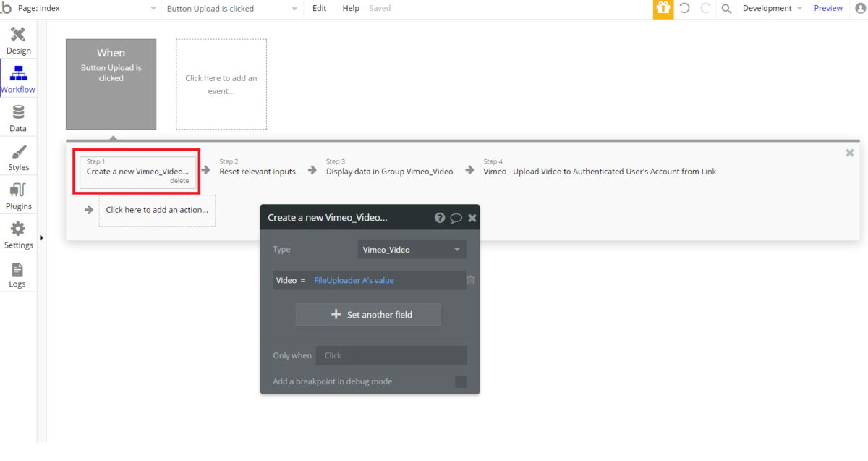Select Step 3 Display data in Group Vimeo_Video

click(x=389, y=167)
